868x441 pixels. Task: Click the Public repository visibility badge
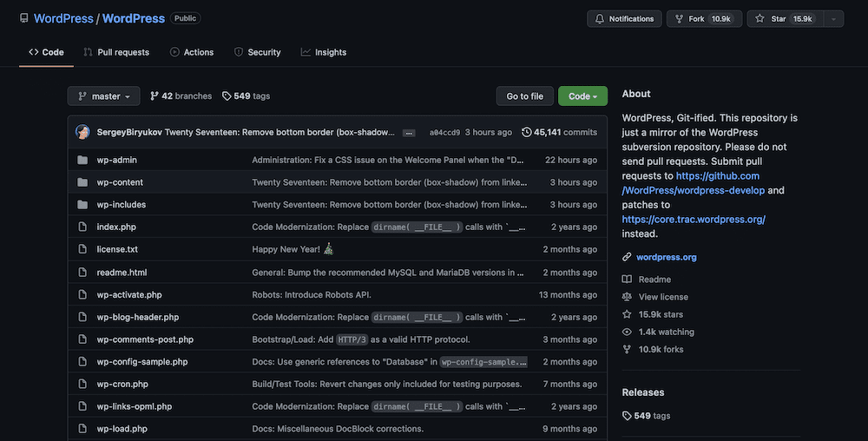[185, 18]
